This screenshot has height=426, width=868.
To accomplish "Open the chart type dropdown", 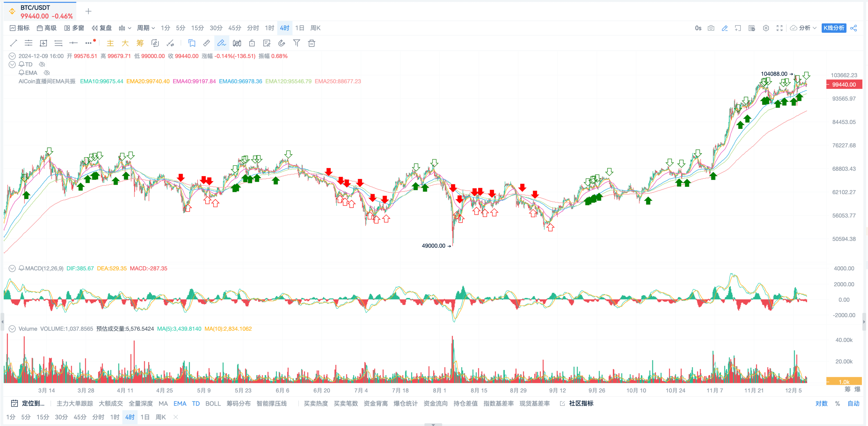I will click(125, 28).
